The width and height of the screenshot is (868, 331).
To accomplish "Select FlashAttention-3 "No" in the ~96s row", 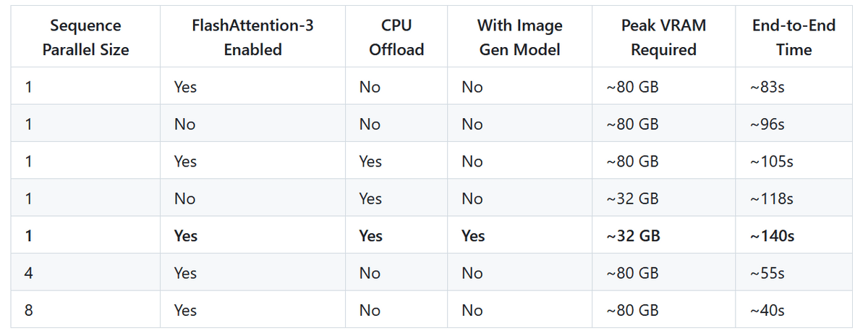I will 184,124.
